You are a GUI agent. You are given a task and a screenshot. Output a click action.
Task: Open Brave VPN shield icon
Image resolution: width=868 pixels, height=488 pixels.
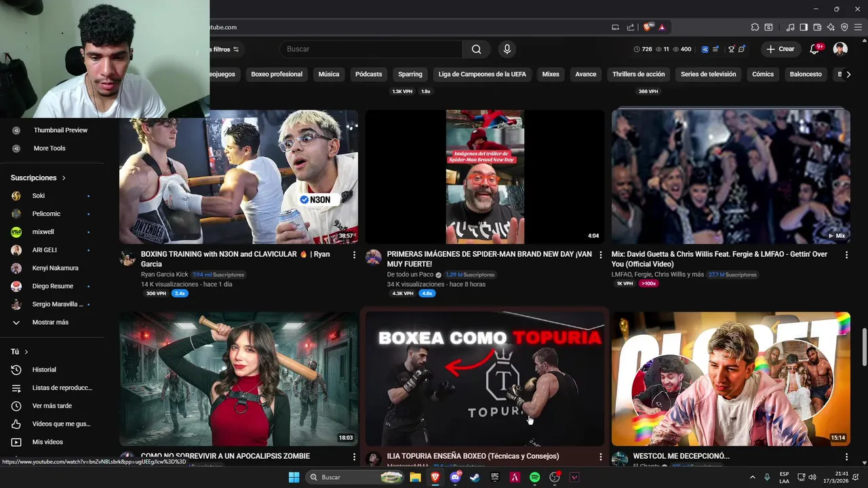[844, 27]
